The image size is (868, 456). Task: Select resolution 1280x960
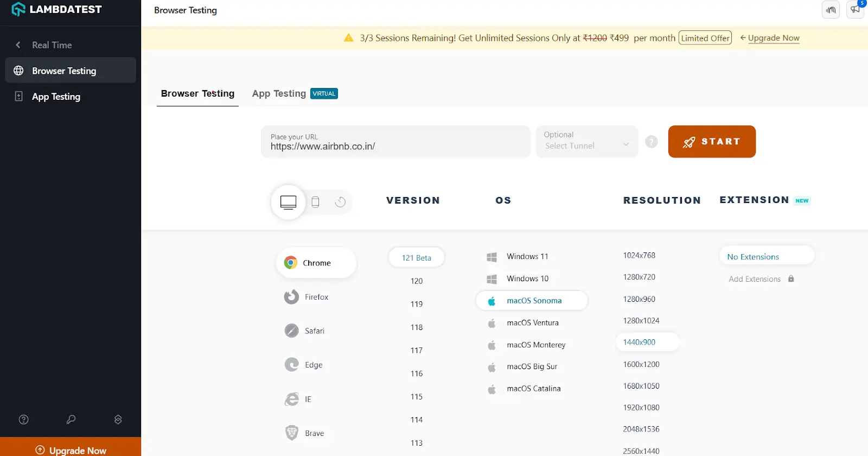639,299
